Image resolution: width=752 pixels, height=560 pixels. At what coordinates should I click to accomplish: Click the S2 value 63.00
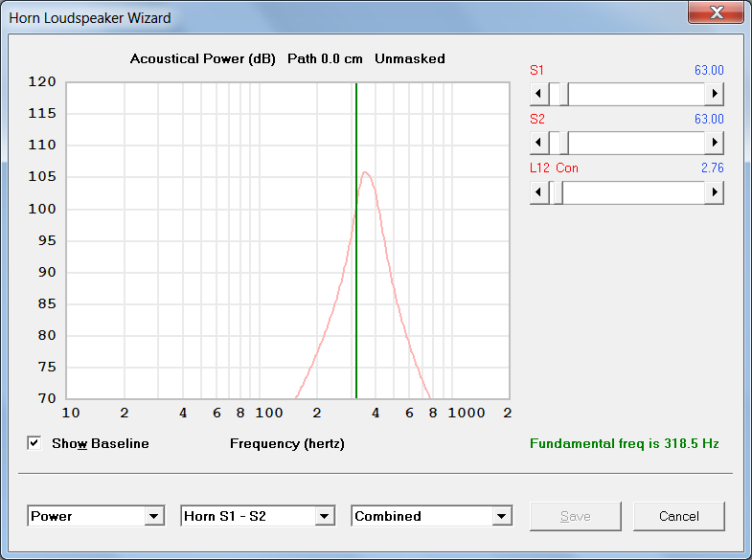(x=709, y=119)
